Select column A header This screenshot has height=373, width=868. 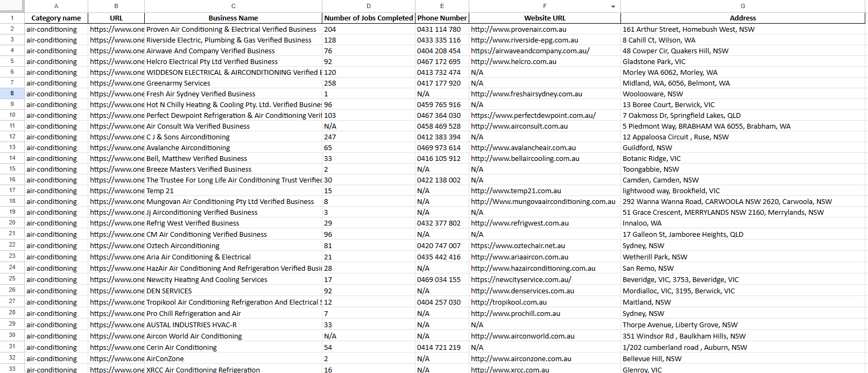57,6
